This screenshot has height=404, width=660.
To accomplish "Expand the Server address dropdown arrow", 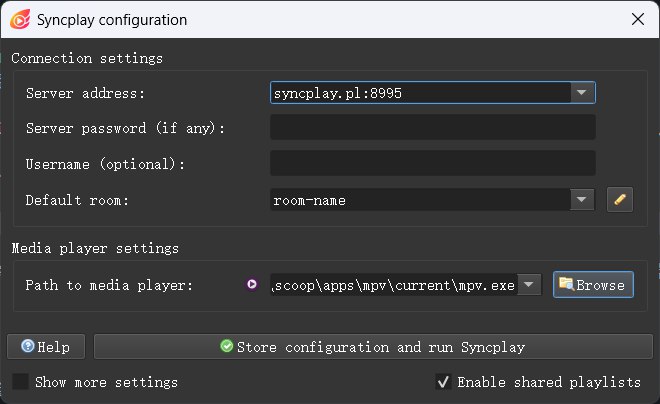I will [583, 93].
